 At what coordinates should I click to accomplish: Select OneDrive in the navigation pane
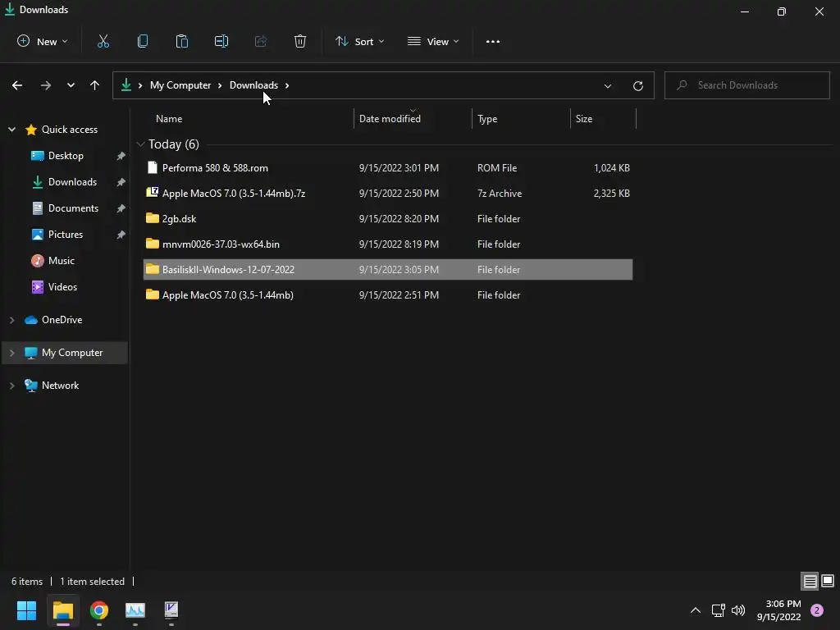pyautogui.click(x=62, y=320)
